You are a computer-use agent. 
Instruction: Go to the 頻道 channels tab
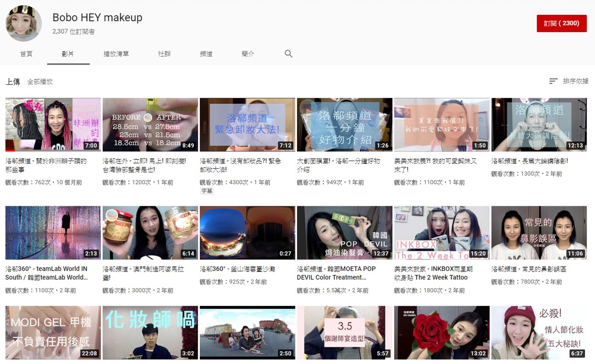pyautogui.click(x=206, y=54)
